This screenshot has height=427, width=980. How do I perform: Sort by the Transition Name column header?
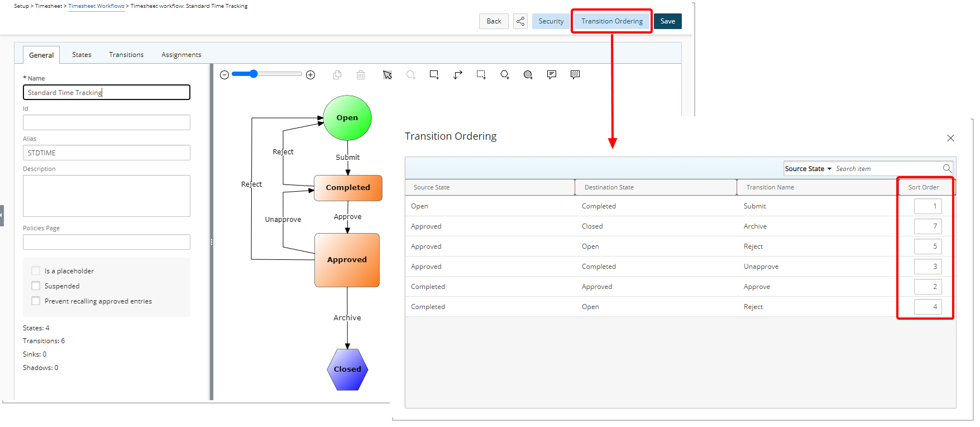(x=770, y=187)
